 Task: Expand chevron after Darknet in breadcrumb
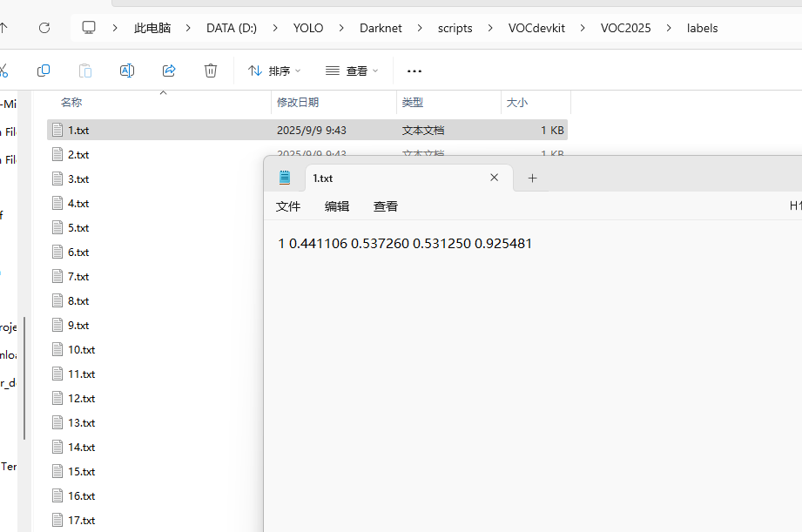pyautogui.click(x=420, y=28)
